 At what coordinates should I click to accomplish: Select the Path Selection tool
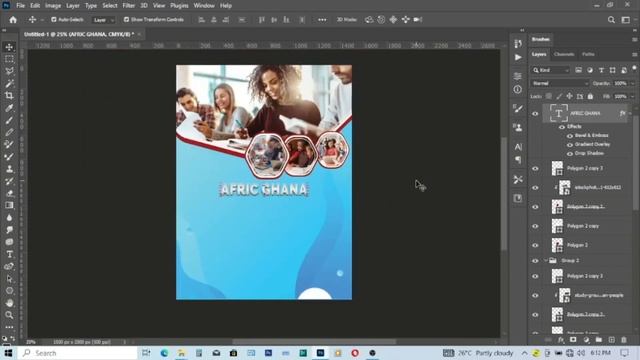(x=9, y=279)
